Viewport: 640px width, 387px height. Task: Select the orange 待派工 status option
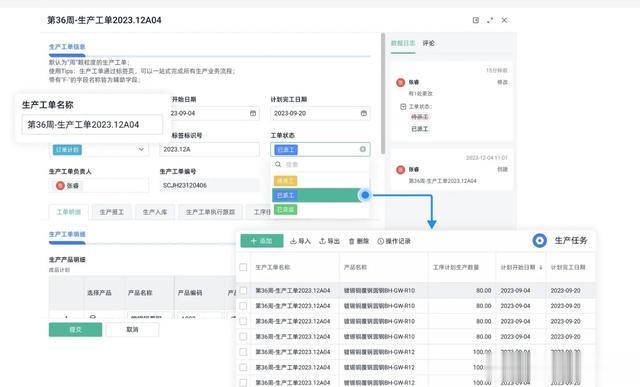click(286, 180)
